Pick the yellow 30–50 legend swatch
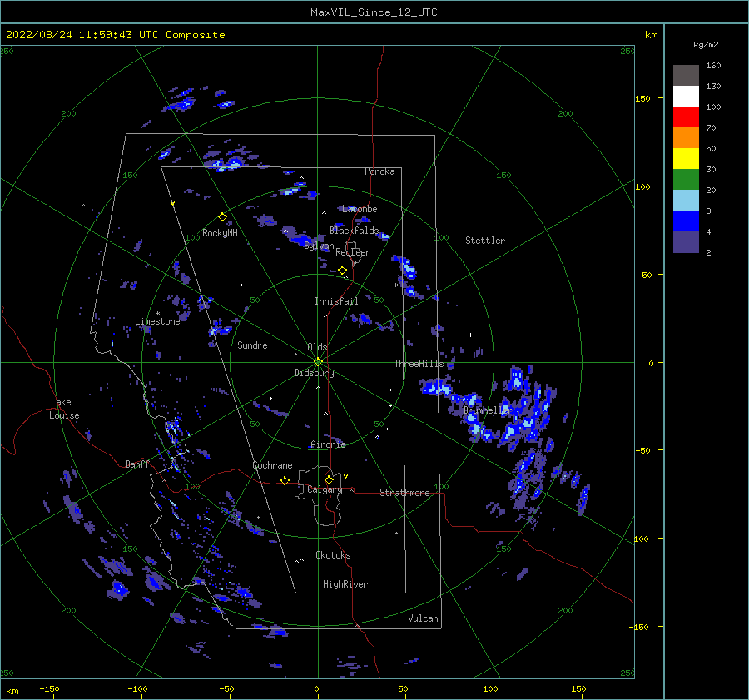This screenshot has height=700, width=749. [686, 159]
